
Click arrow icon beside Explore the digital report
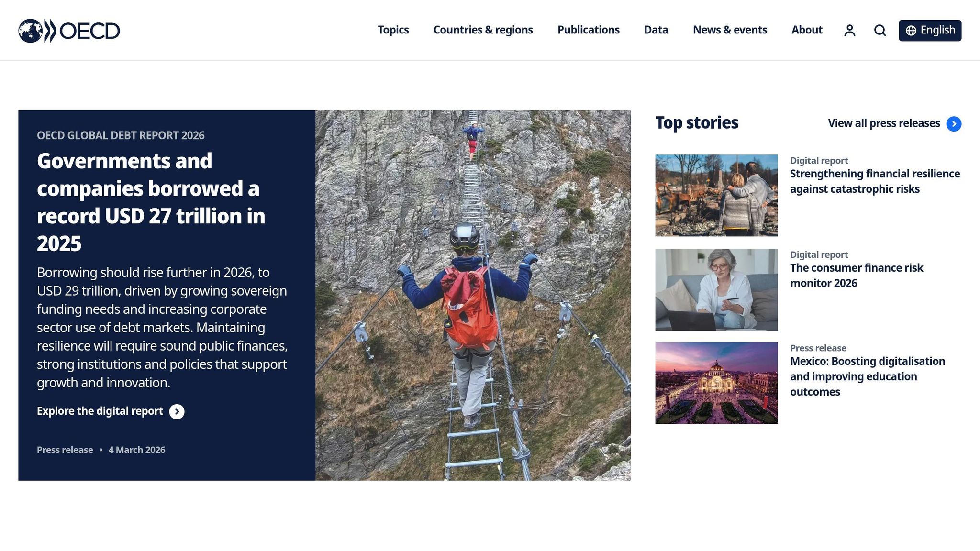coord(177,411)
